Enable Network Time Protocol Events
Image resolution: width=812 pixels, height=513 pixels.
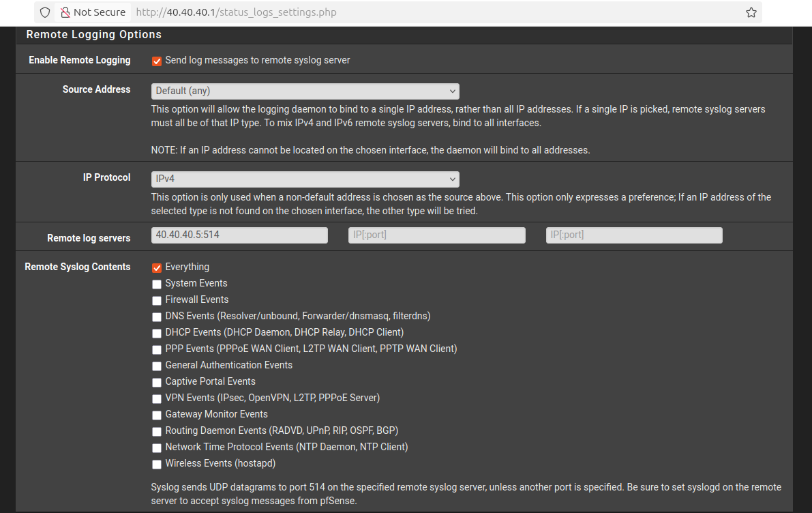[x=157, y=448]
